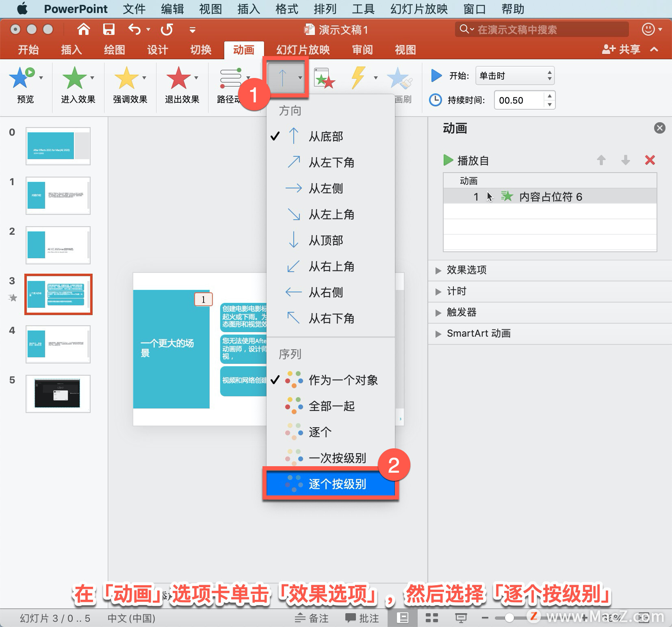Open the trigger dropdown arrow
This screenshot has height=627, width=672.
pyautogui.click(x=375, y=78)
